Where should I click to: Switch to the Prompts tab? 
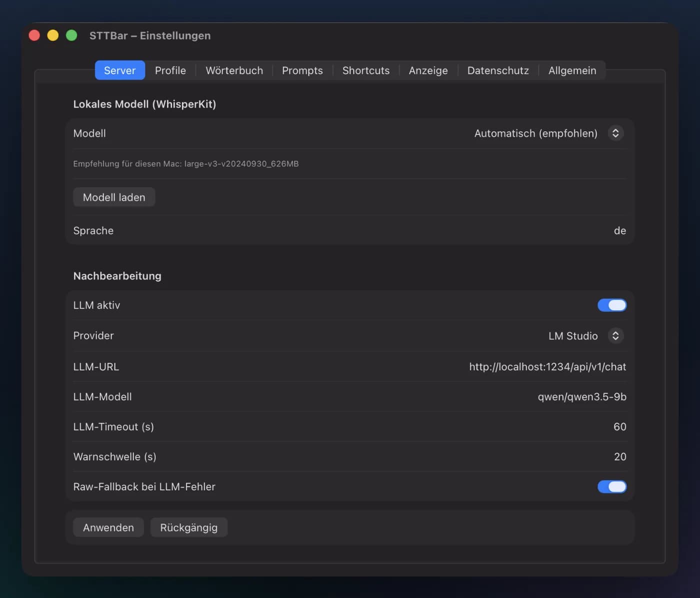(302, 70)
